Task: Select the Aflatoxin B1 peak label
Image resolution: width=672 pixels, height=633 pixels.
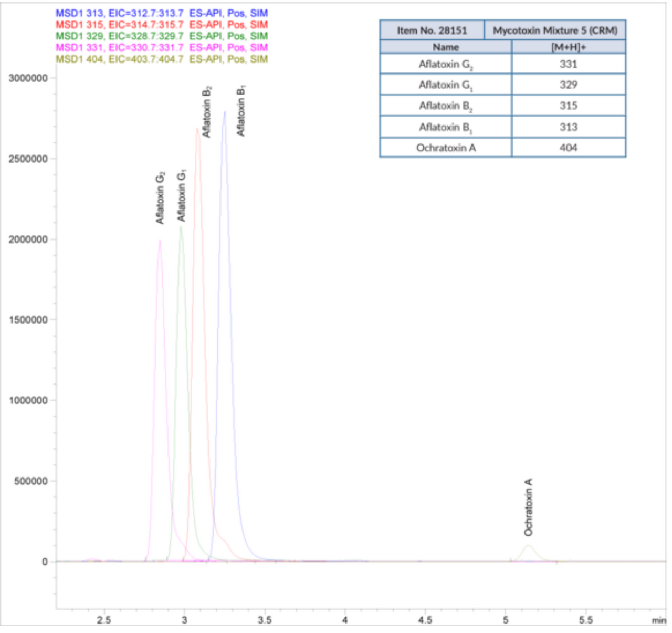Action: [x=241, y=110]
